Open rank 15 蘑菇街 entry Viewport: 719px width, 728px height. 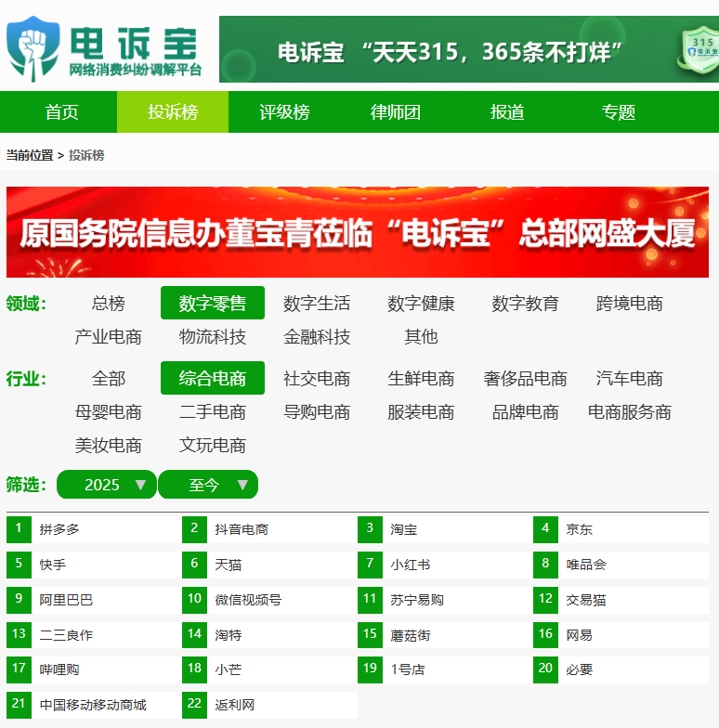445,635
